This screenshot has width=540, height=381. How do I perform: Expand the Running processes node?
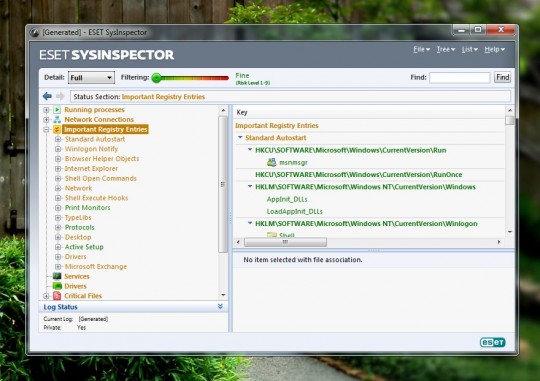[x=46, y=110]
